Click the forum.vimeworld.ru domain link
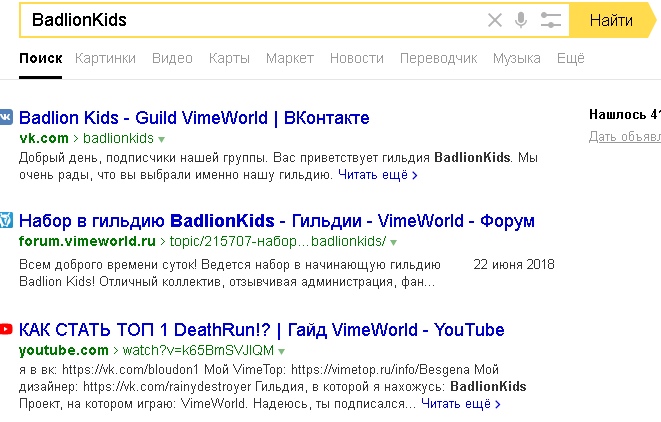This screenshot has height=422, width=661. pos(87,241)
